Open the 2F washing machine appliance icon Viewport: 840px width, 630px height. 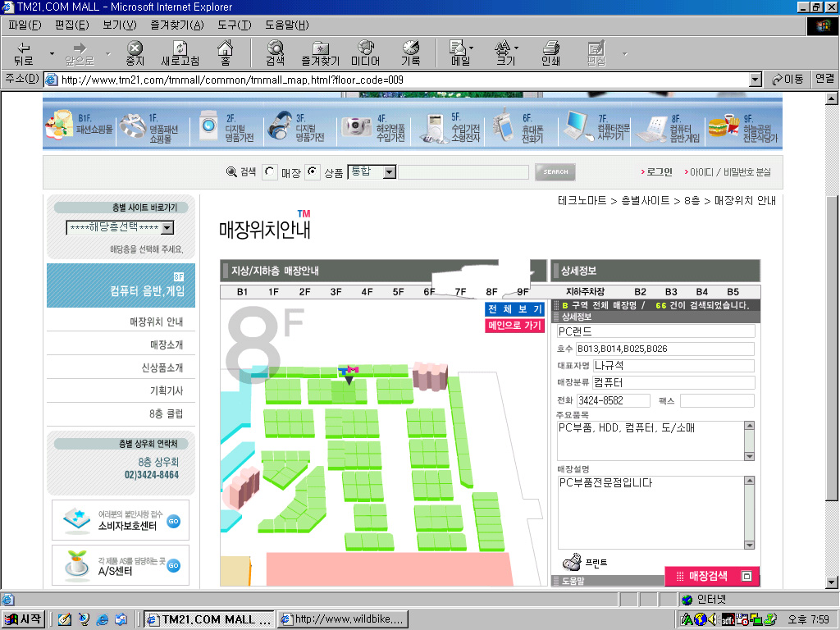208,126
